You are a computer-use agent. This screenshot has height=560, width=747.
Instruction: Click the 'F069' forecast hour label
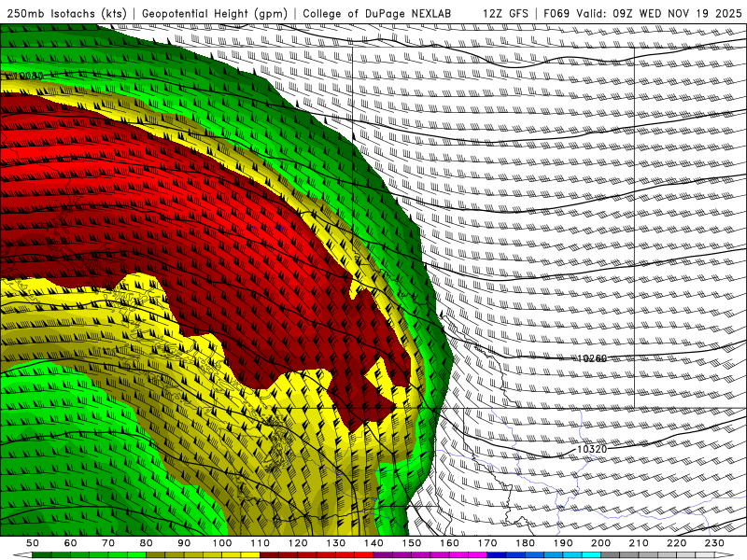(x=557, y=13)
